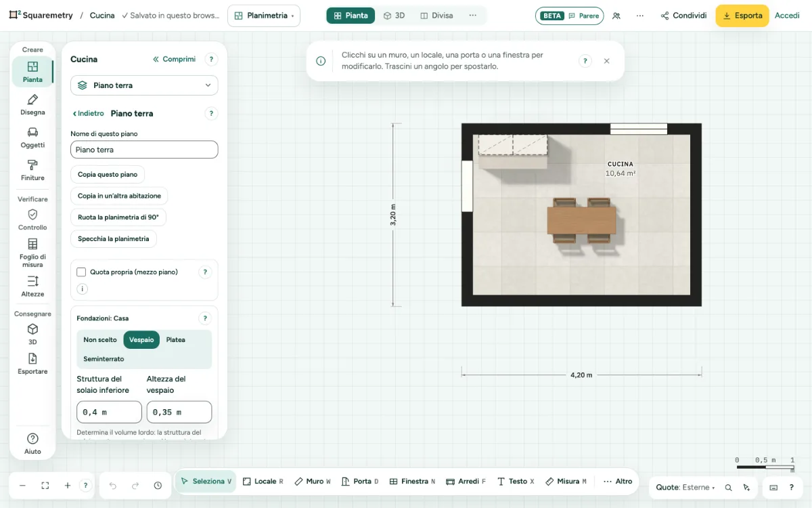Open the Controllo shield check
Viewport: 812px width, 508px height.
32,219
